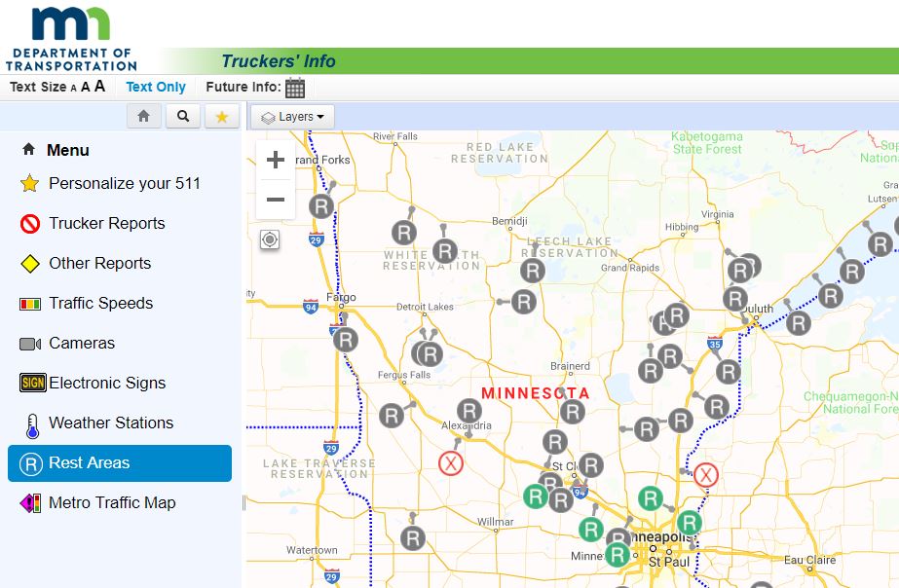Choose the largest text size A
The height and width of the screenshot is (588, 899).
(x=99, y=87)
